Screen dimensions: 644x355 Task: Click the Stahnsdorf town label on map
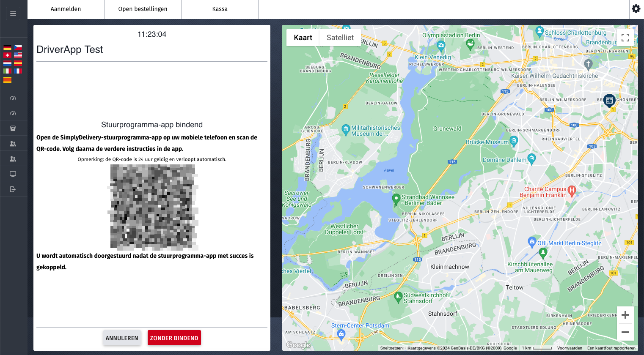pos(443,314)
